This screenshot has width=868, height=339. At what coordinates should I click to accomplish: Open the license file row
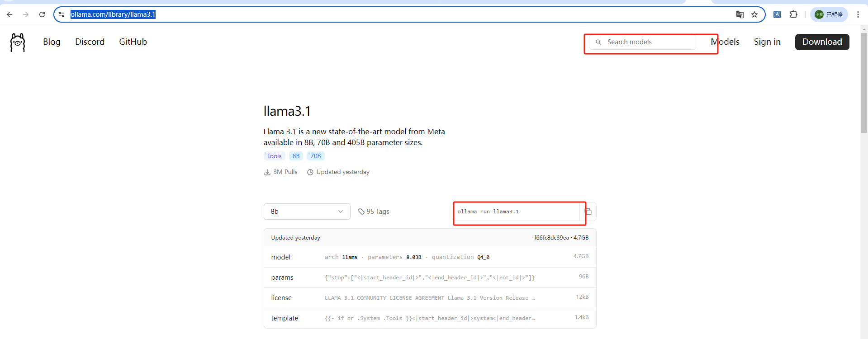tap(430, 298)
